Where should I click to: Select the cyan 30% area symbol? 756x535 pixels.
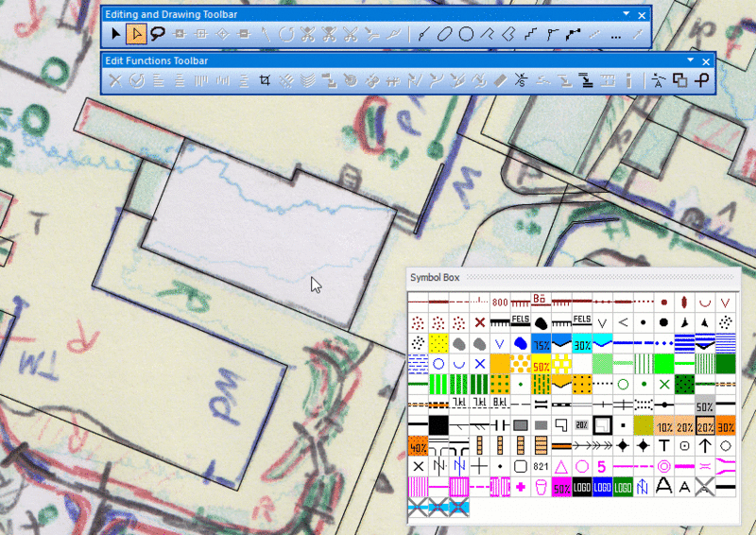click(x=582, y=343)
